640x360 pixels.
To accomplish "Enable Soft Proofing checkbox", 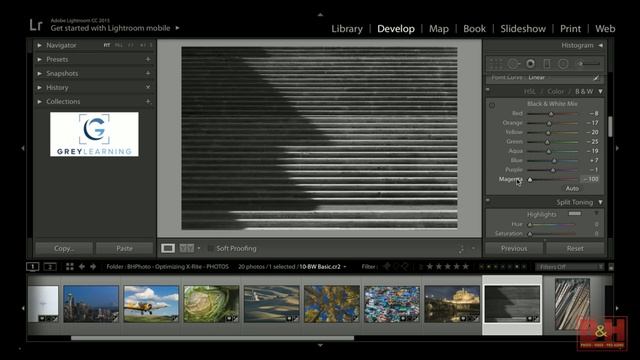I will pos(211,248).
